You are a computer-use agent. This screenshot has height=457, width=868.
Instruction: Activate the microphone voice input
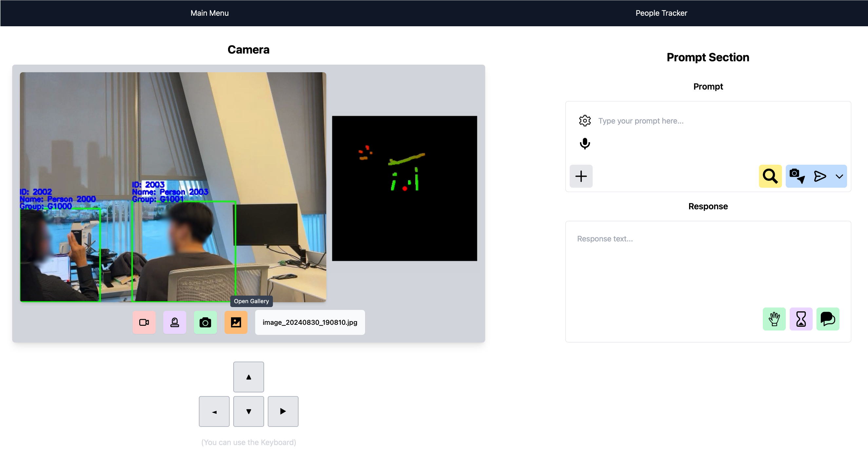pyautogui.click(x=585, y=144)
